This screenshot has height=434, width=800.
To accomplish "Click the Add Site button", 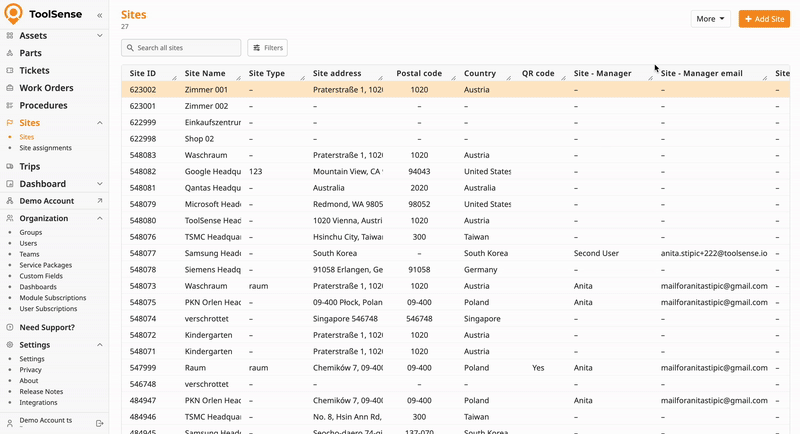I will (764, 19).
